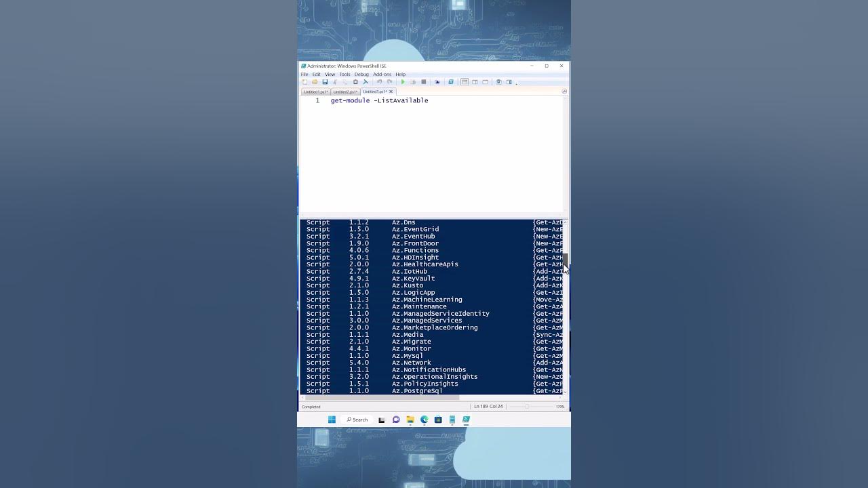This screenshot has width=868, height=488.
Task: Click the Az.Network module name
Action: [x=411, y=363]
